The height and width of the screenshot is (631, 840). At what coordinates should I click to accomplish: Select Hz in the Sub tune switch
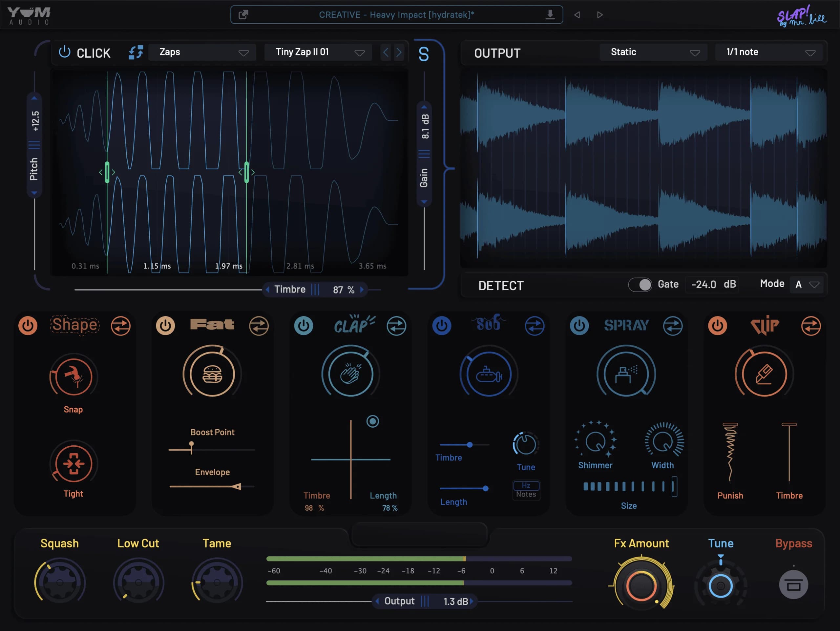click(x=526, y=485)
